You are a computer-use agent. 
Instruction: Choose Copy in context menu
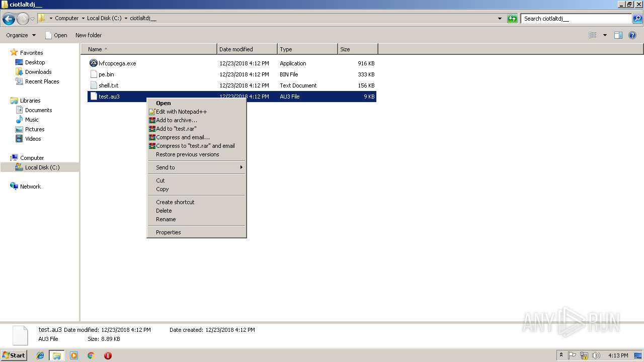click(197, 189)
